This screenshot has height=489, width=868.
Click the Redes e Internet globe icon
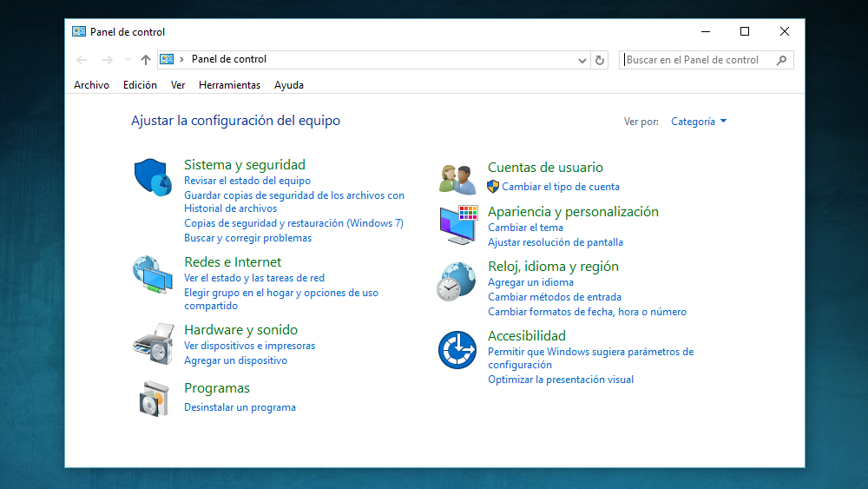153,274
